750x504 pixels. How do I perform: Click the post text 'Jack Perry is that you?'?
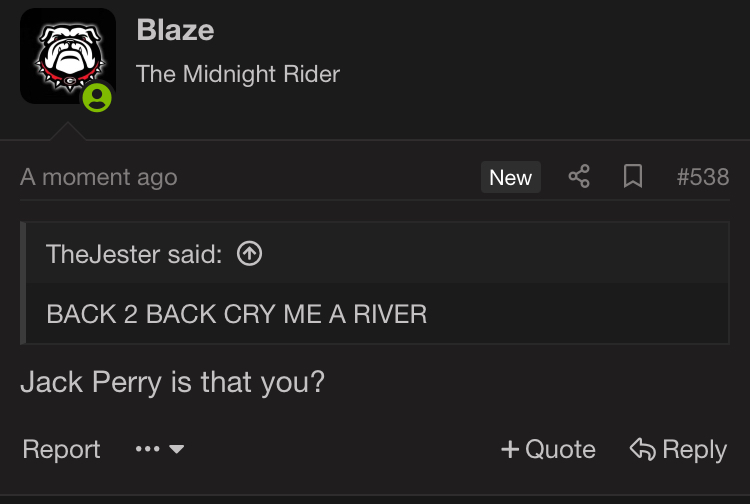pyautogui.click(x=172, y=382)
